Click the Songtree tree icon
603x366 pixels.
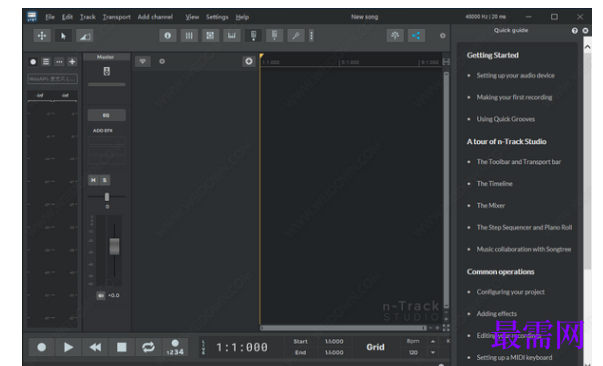coord(395,35)
